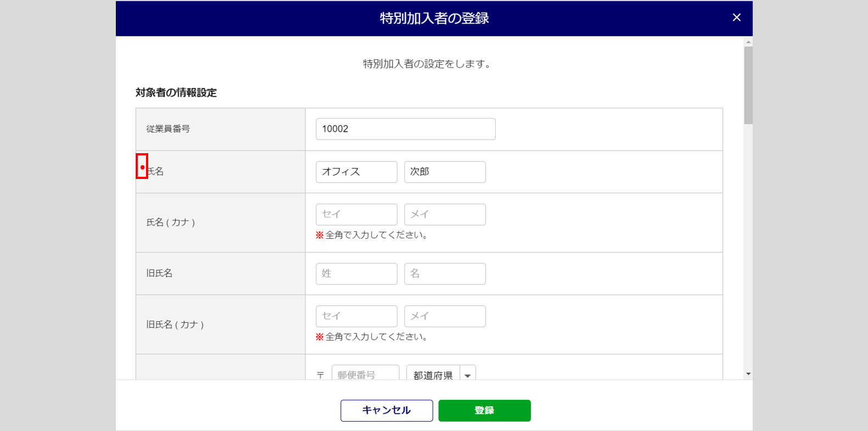Click the 名 field for 旧氏名
This screenshot has width=868, height=431.
(x=445, y=273)
